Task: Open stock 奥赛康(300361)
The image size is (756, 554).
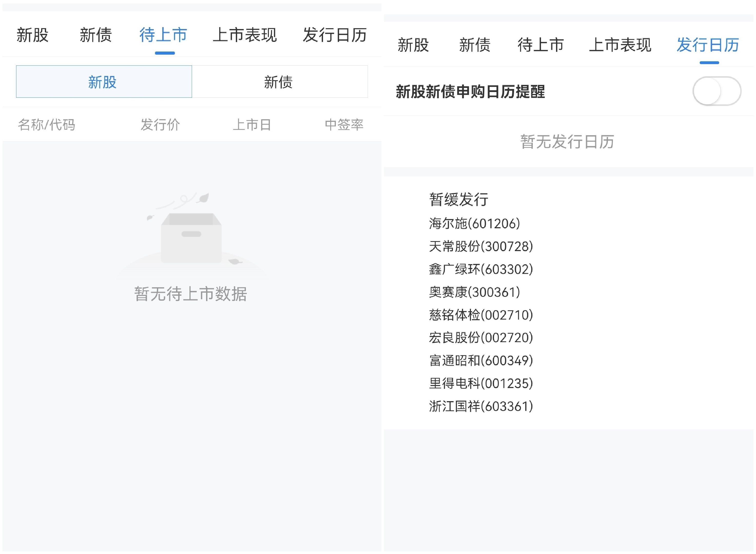Action: click(x=474, y=292)
